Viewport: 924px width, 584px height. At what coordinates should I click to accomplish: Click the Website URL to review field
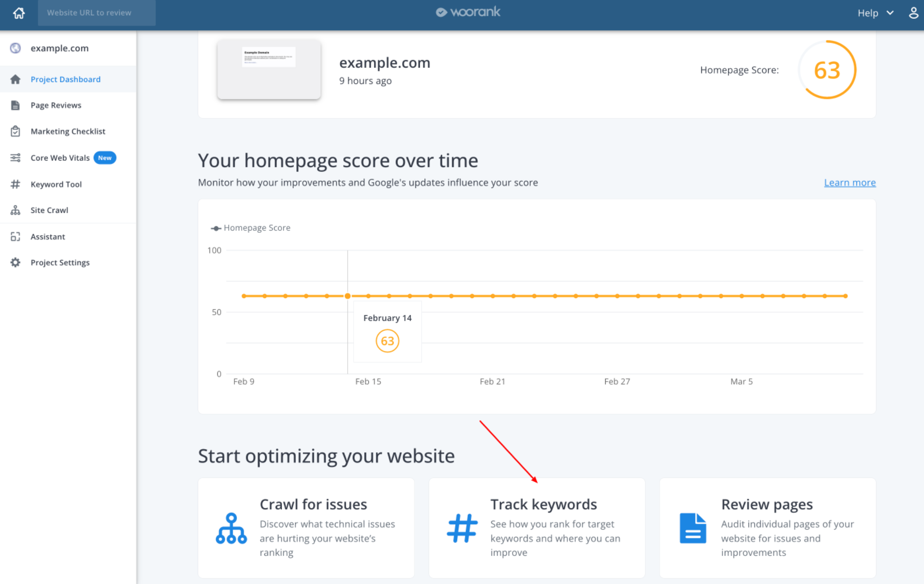97,13
